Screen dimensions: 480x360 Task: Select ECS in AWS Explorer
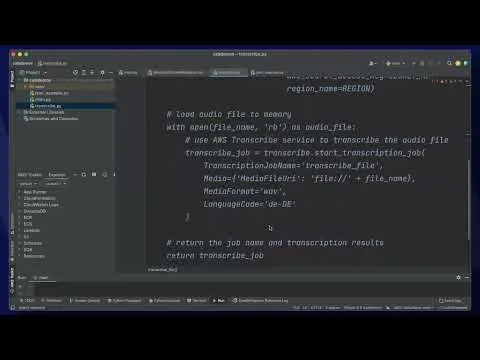pyautogui.click(x=28, y=224)
